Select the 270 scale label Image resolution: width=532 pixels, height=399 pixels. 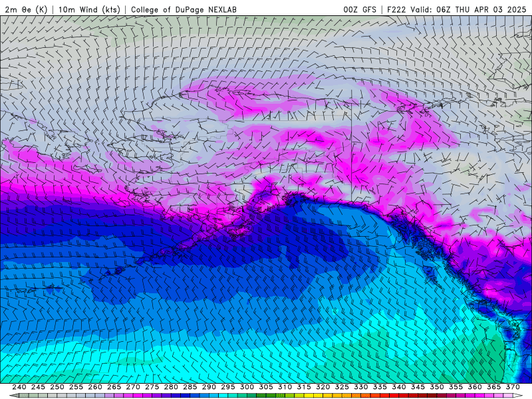click(133, 387)
